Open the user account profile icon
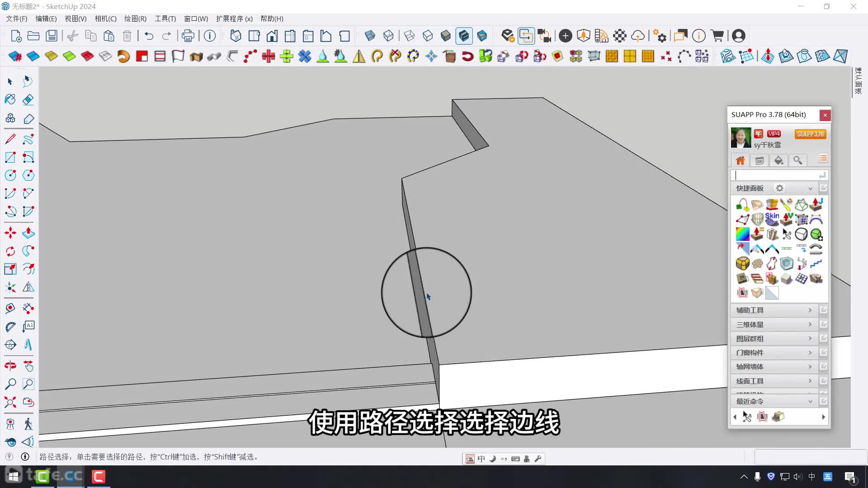The width and height of the screenshot is (868, 488). (x=738, y=36)
